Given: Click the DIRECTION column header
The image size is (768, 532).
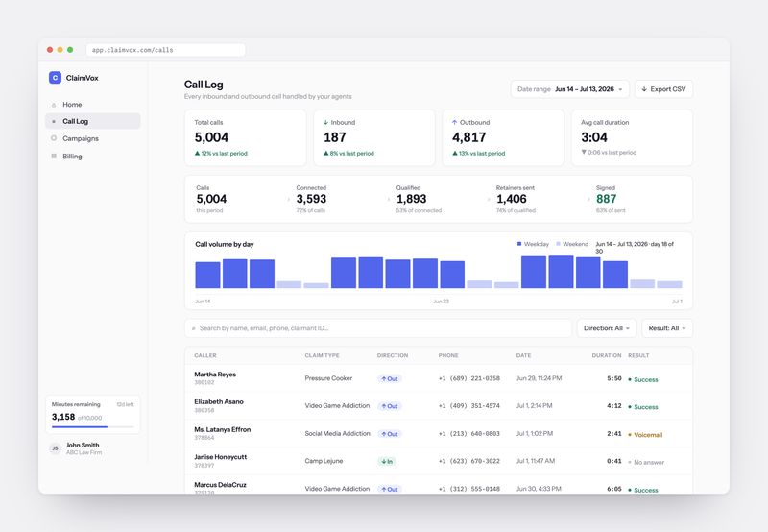Looking at the screenshot, I should [x=393, y=355].
